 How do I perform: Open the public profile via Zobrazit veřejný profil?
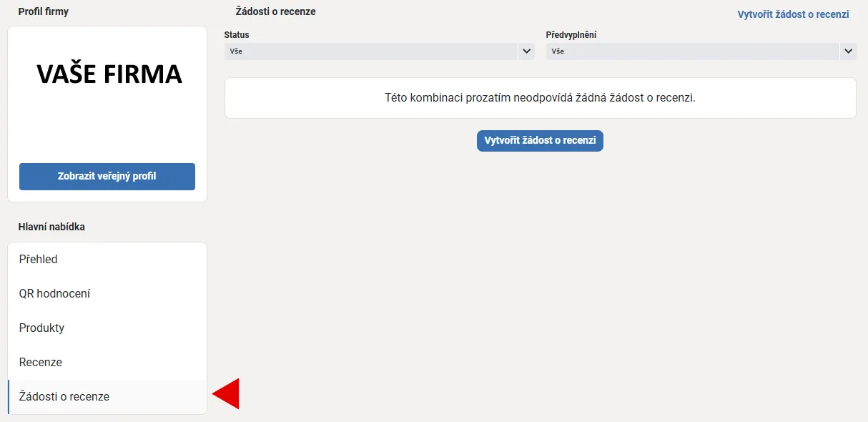(x=107, y=177)
